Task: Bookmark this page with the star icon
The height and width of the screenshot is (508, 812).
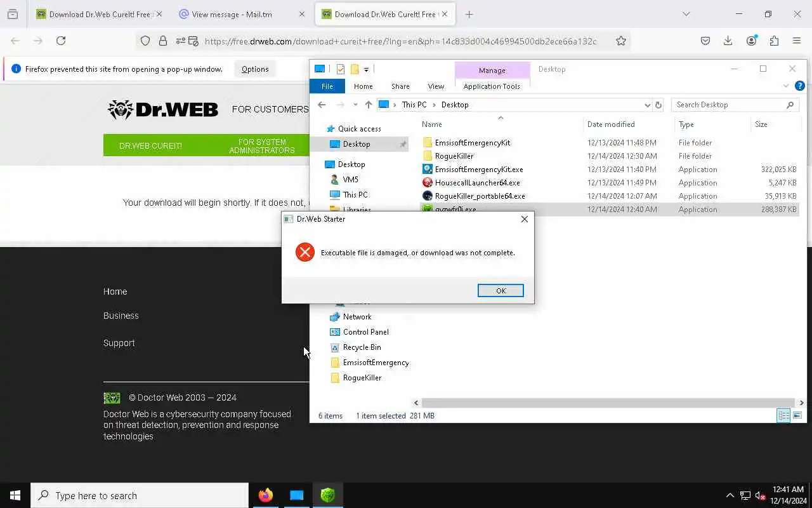Action: click(x=621, y=41)
